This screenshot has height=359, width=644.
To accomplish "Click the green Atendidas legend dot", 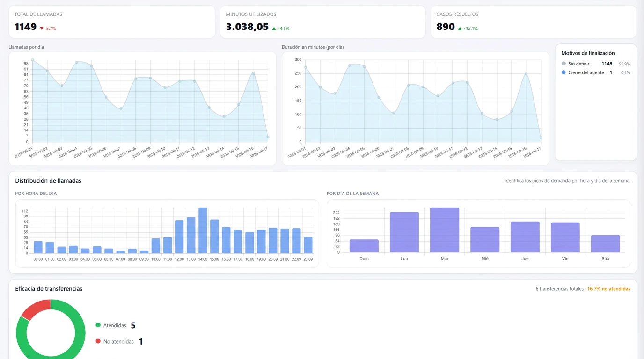I will pyautogui.click(x=98, y=325).
